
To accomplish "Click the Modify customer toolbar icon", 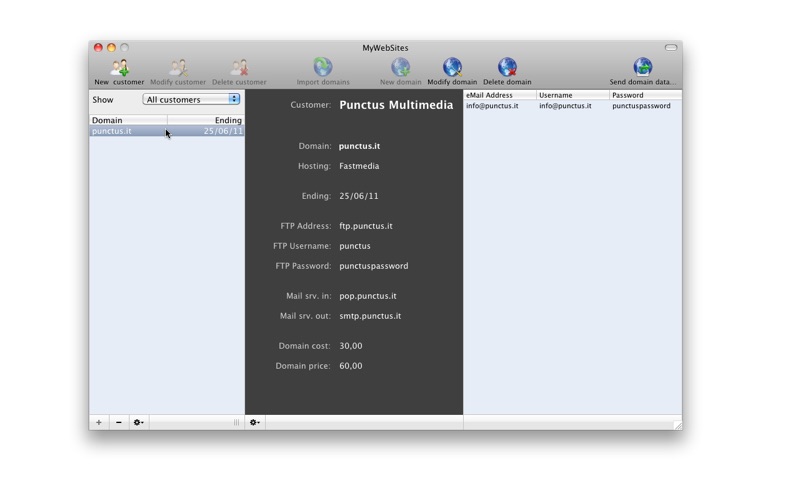I will tap(178, 67).
